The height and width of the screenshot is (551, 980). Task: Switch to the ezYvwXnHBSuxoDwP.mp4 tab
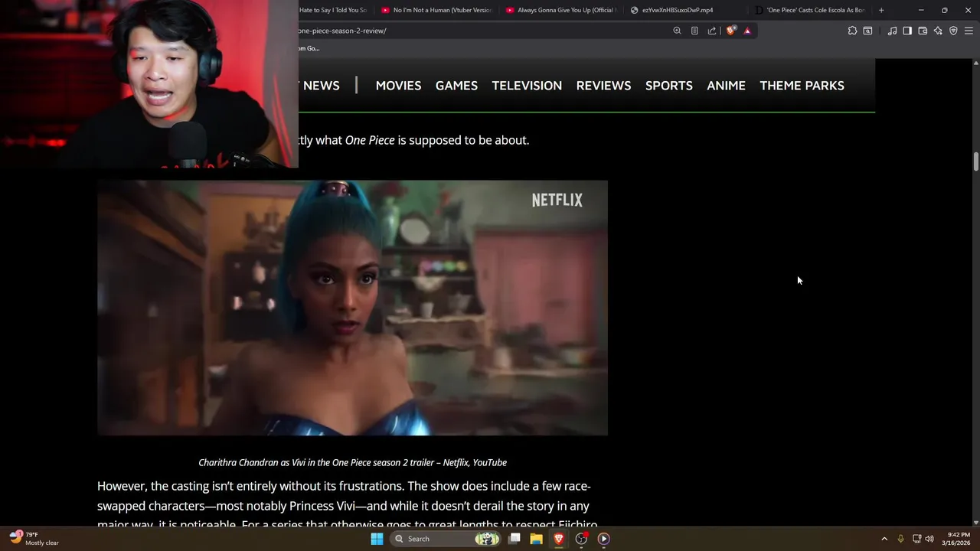(x=686, y=10)
